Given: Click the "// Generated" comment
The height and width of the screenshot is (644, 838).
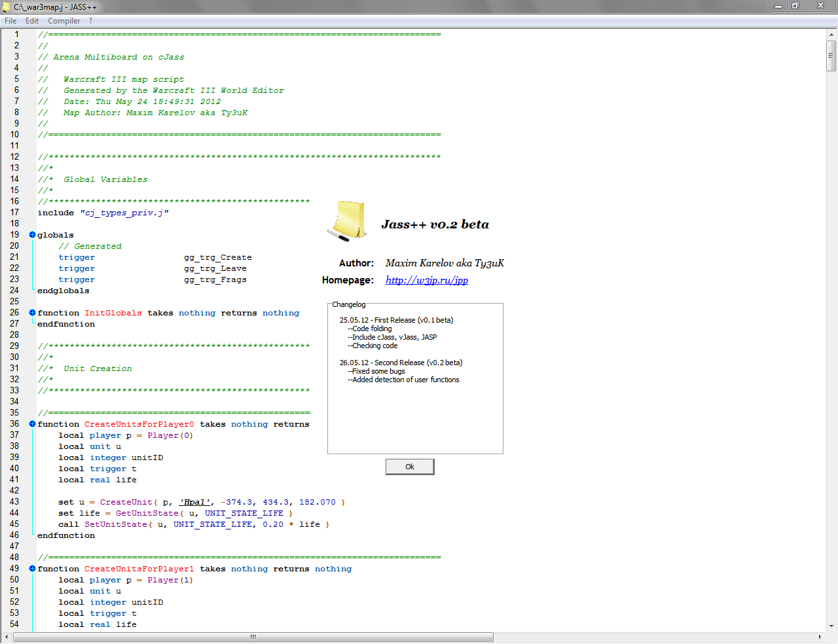Looking at the screenshot, I should pyautogui.click(x=90, y=246).
